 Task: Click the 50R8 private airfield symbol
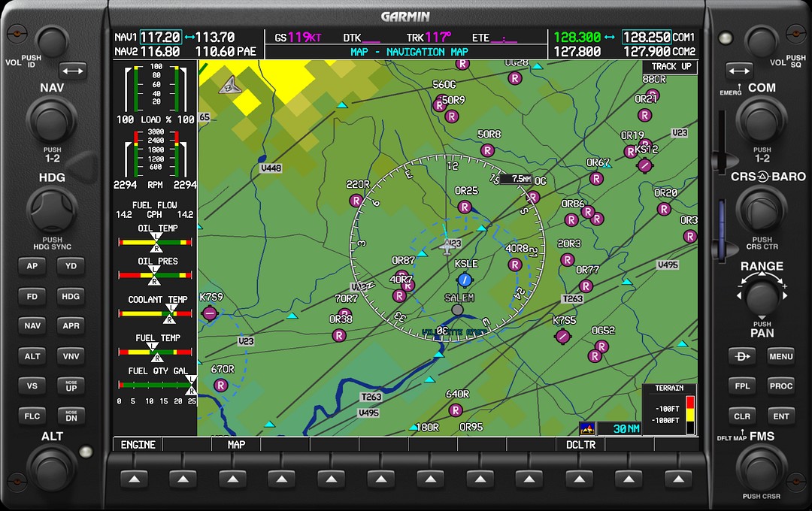(x=487, y=150)
